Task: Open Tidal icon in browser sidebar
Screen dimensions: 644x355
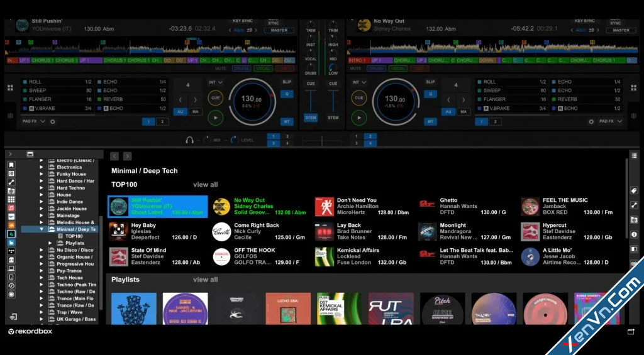Action: (11, 251)
